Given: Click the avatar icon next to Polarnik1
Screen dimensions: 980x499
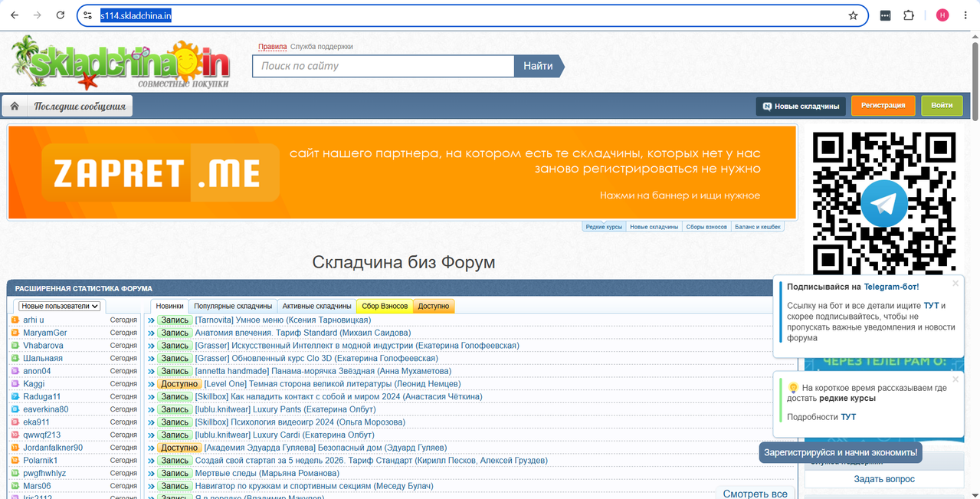Looking at the screenshot, I should [15, 461].
